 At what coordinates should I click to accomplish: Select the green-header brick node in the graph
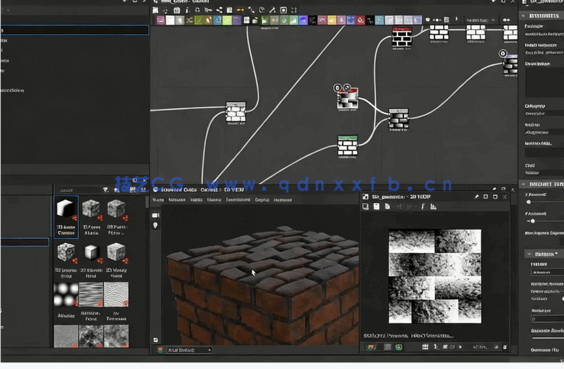tap(347, 146)
